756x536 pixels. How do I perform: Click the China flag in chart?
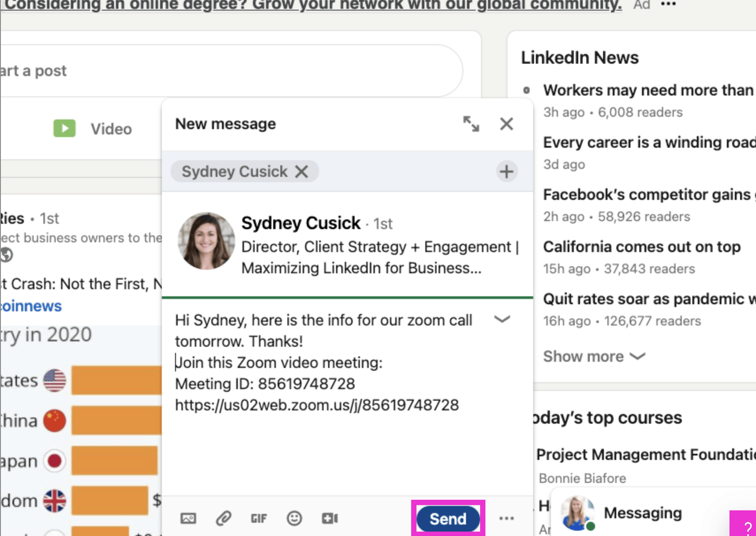pyautogui.click(x=55, y=420)
